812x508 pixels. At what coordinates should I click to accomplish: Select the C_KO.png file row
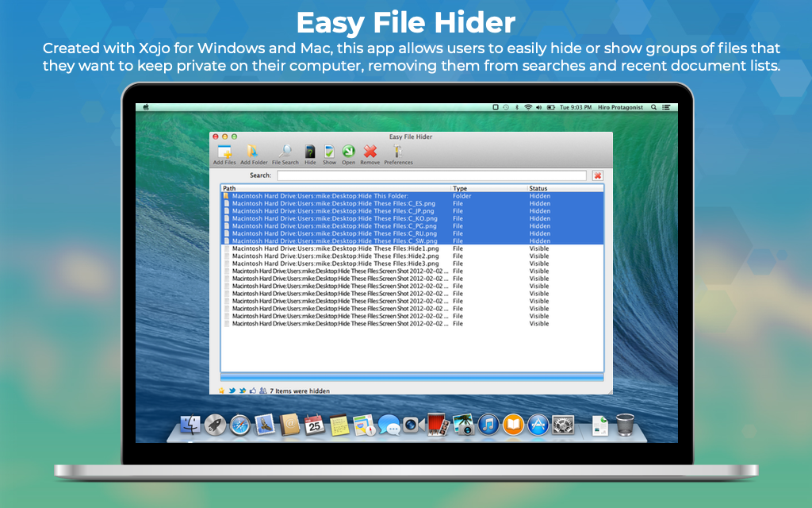coord(333,218)
